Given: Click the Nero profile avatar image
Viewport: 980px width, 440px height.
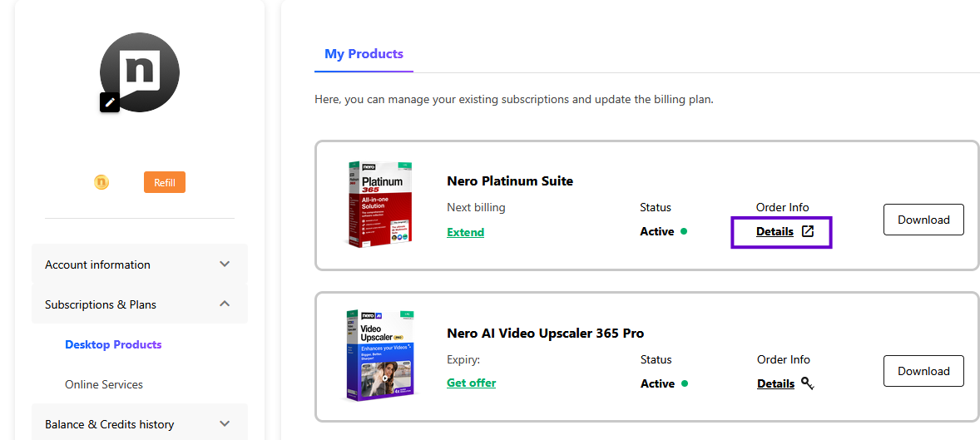Looking at the screenshot, I should [x=140, y=72].
